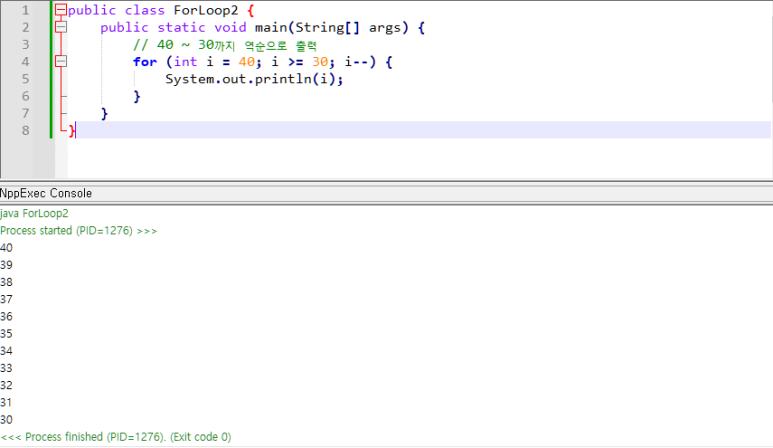Click the closing brace on line 6

click(137, 97)
